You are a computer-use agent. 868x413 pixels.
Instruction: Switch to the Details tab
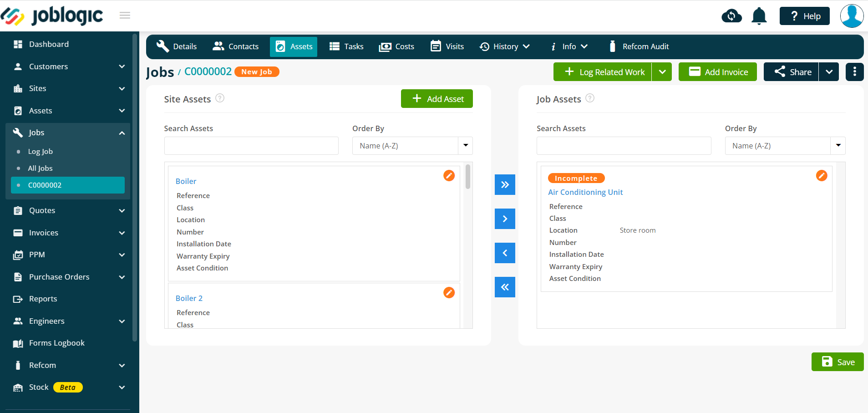[x=177, y=46]
